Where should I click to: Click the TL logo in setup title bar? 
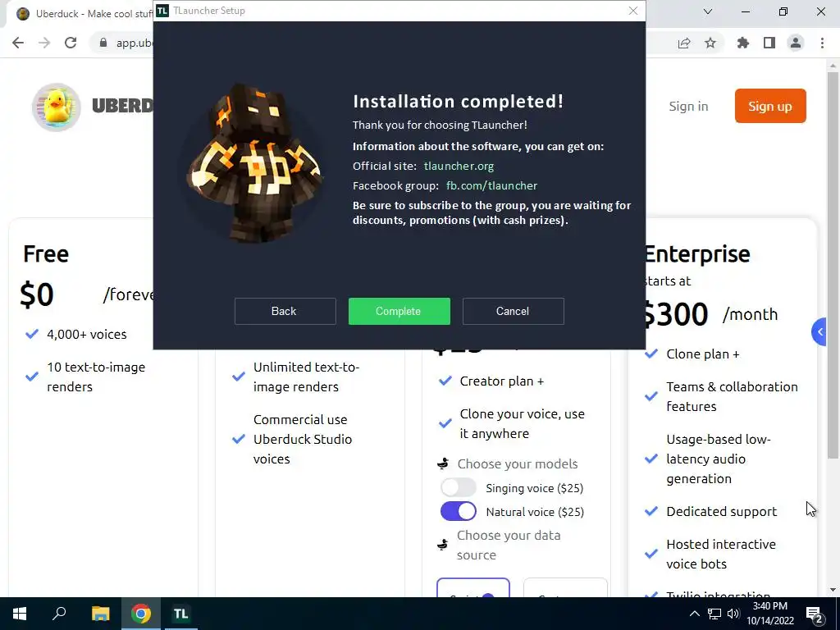162,11
